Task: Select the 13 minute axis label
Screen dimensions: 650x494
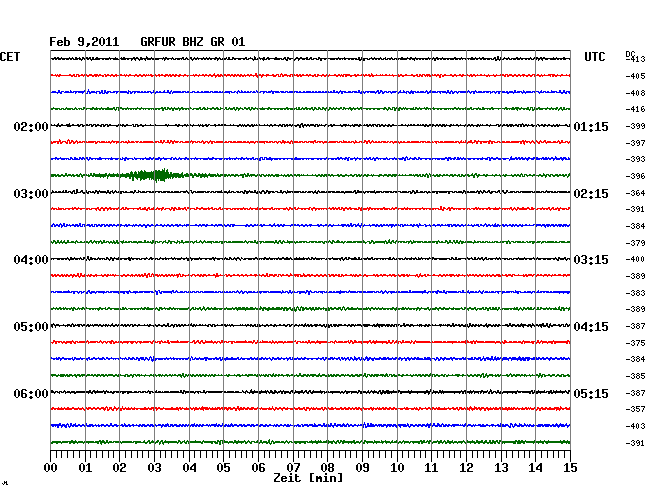Action: [501, 468]
